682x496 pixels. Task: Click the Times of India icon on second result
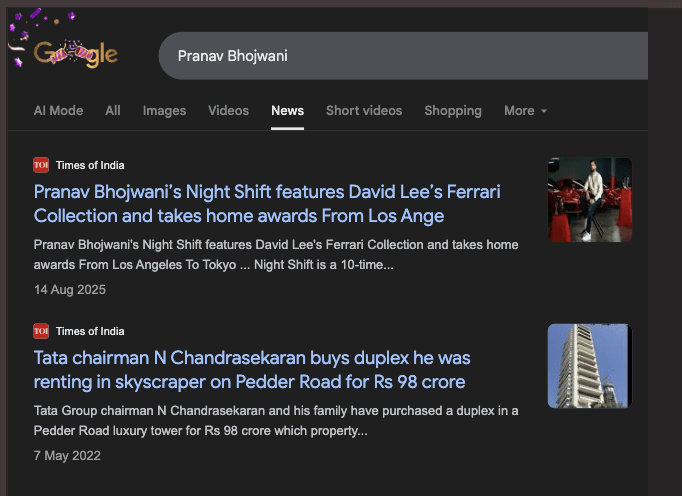click(x=41, y=331)
